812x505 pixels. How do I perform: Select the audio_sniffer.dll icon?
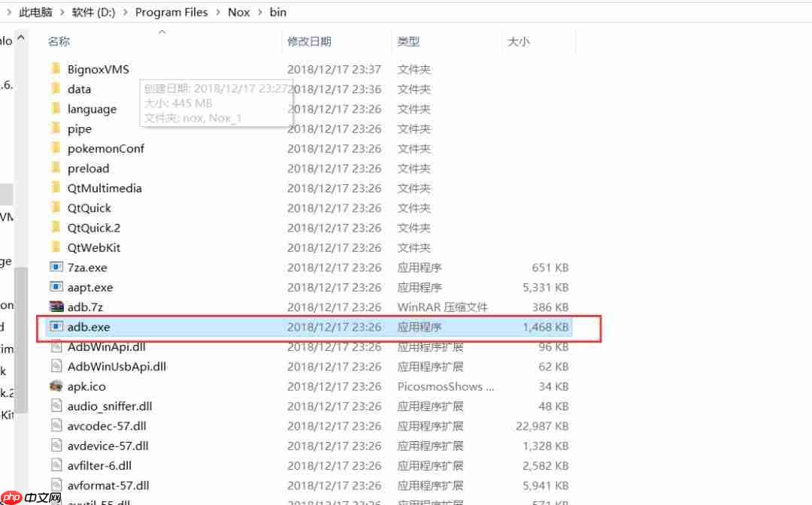pos(57,406)
